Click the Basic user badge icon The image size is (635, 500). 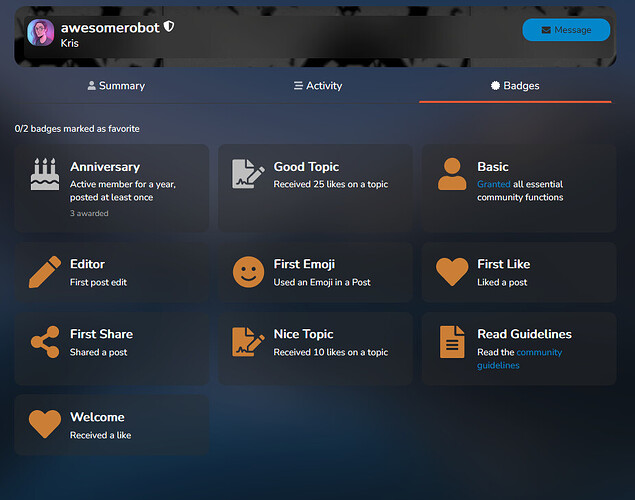click(452, 174)
